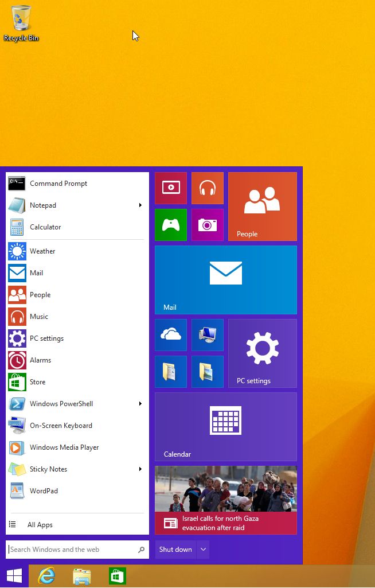
Task: Open File Explorer from the taskbar
Action: click(x=82, y=576)
